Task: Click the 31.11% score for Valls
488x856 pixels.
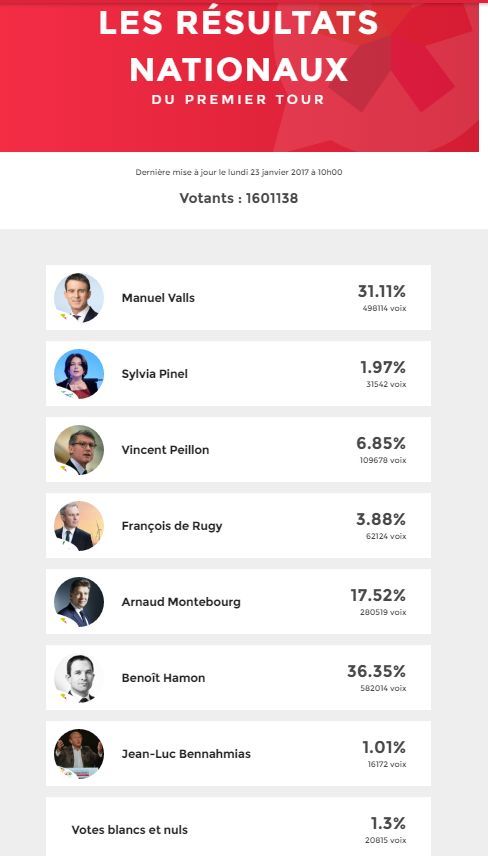Action: pos(382,291)
